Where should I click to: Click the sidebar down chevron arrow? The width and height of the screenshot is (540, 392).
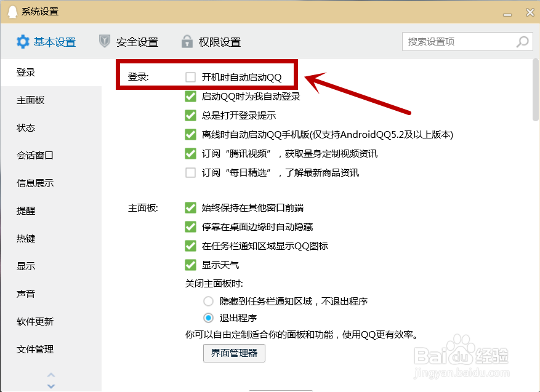coord(51,386)
